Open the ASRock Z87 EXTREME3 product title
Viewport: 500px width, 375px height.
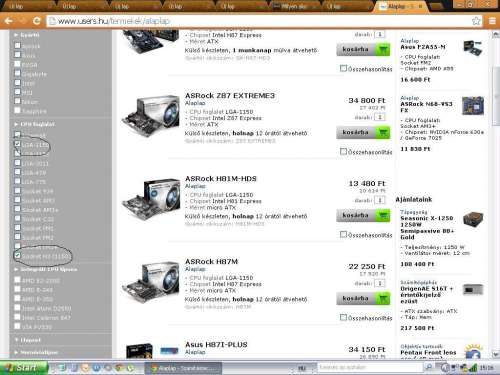230,96
